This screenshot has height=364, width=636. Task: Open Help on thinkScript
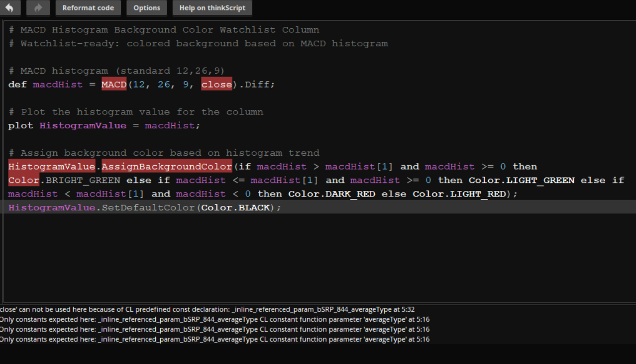click(212, 7)
